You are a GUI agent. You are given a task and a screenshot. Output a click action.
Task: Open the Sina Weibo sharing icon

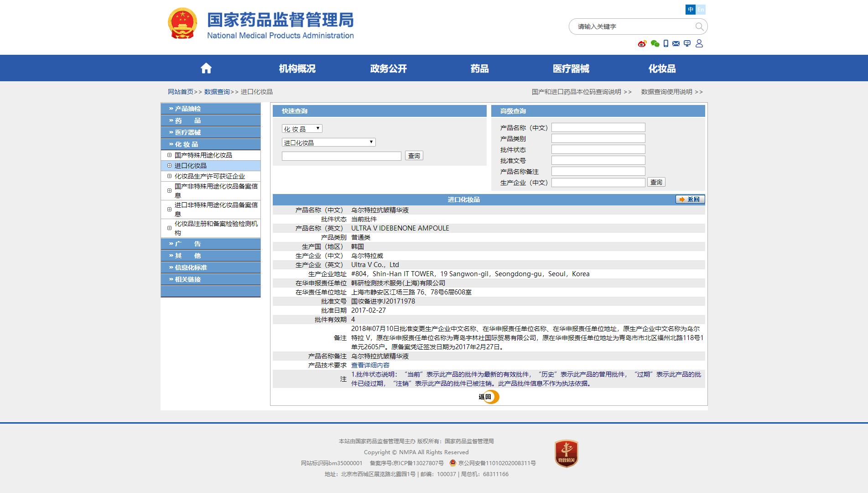(x=642, y=43)
